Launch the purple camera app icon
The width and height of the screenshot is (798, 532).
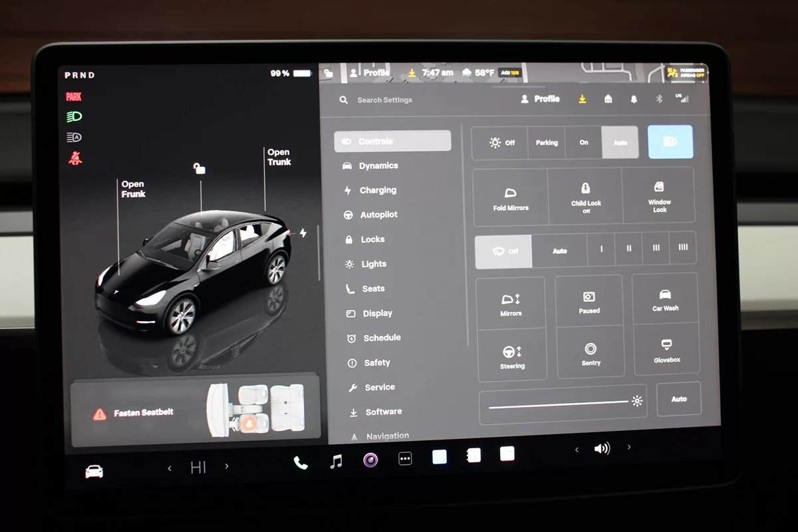[x=370, y=460]
